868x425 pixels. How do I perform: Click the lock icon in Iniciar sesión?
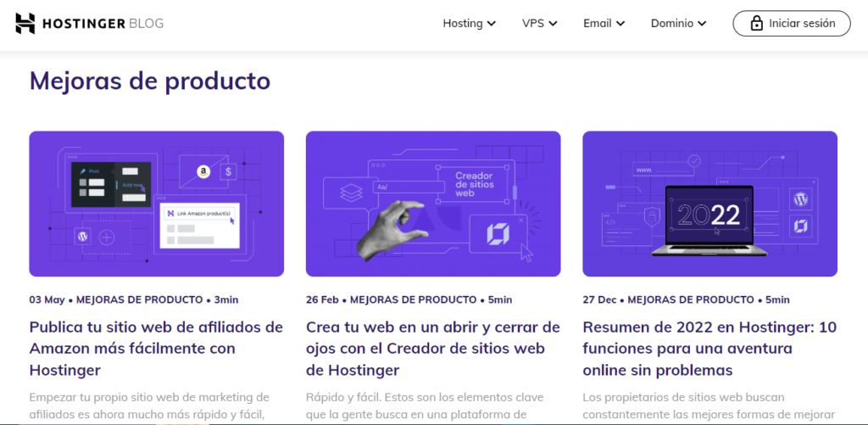point(757,24)
